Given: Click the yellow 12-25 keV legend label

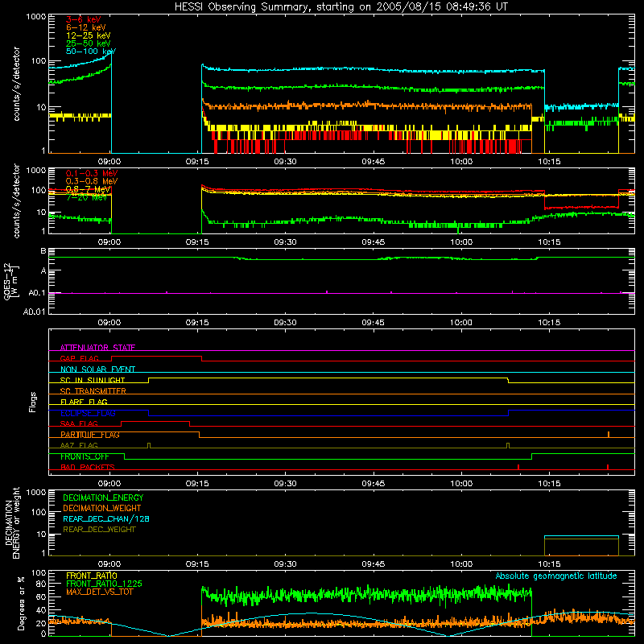Looking at the screenshot, I should point(89,35).
